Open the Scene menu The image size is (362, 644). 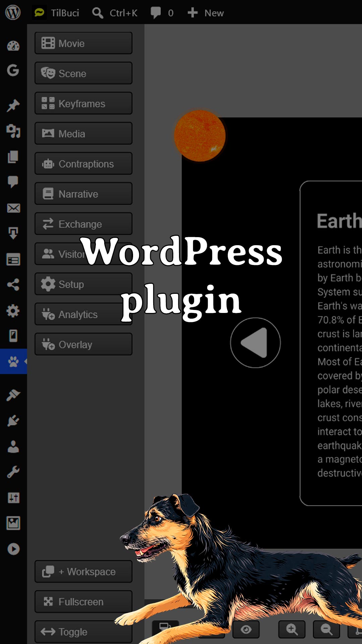click(x=83, y=73)
